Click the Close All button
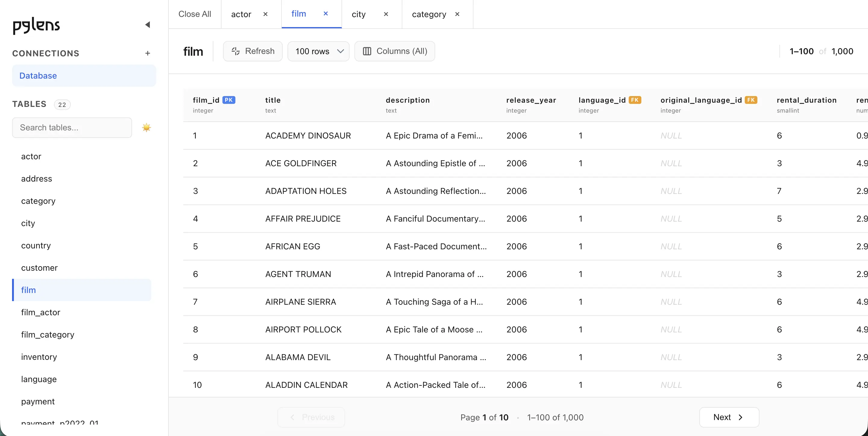 pos(194,14)
